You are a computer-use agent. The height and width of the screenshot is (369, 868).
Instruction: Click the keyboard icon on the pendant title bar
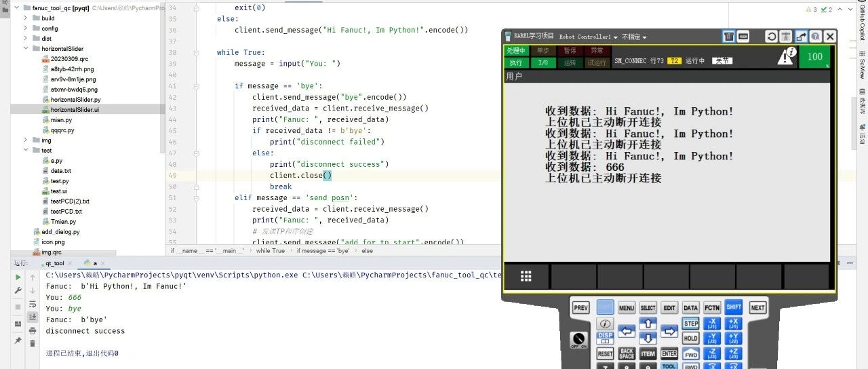743,37
